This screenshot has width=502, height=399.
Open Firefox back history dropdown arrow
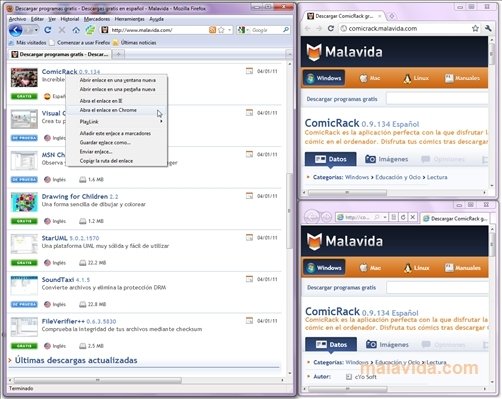pyautogui.click(x=36, y=30)
